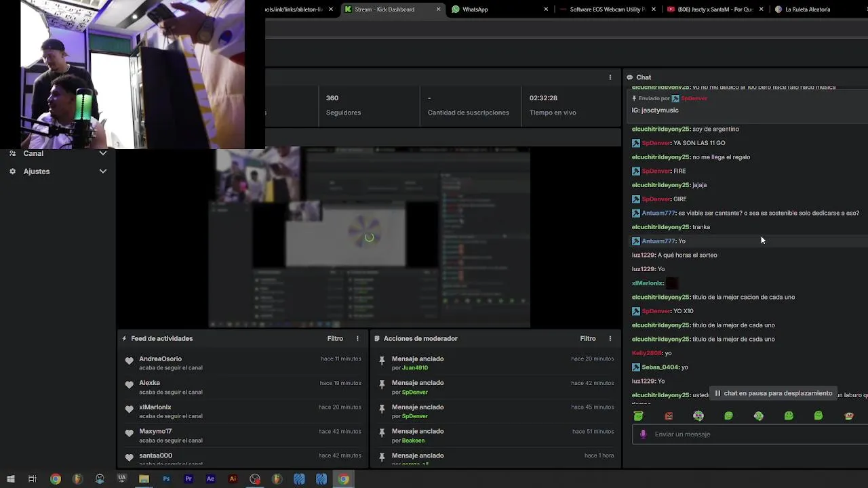This screenshot has width=868, height=488.
Task: Click the heart icon beside Alexka
Action: (x=129, y=385)
